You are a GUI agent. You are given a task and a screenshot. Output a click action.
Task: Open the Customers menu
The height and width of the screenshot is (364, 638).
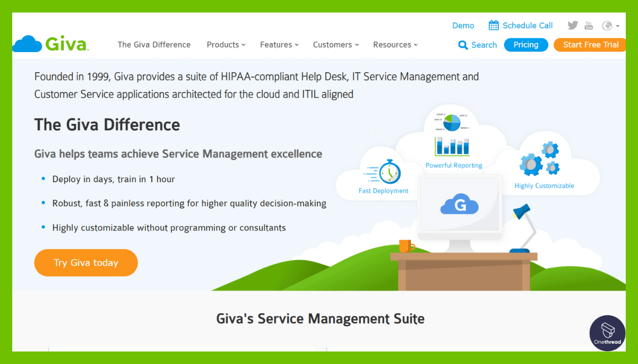point(335,45)
